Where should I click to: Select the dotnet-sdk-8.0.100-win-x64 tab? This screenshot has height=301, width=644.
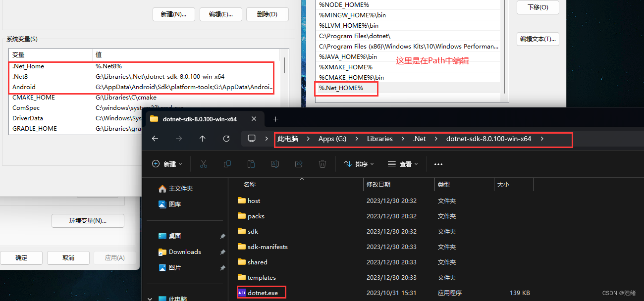point(200,119)
